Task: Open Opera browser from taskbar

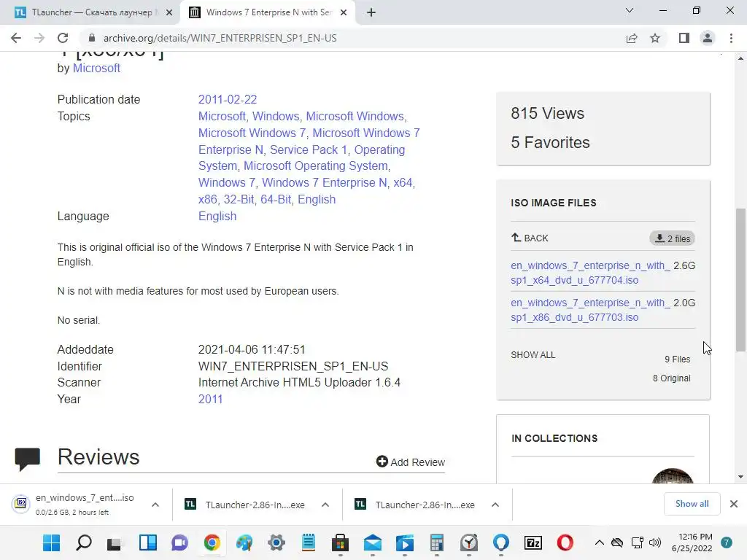Action: coord(565,542)
